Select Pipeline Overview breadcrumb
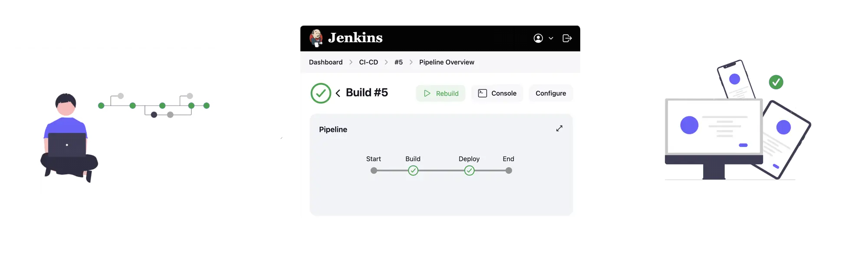The width and height of the screenshot is (868, 253). coord(447,62)
